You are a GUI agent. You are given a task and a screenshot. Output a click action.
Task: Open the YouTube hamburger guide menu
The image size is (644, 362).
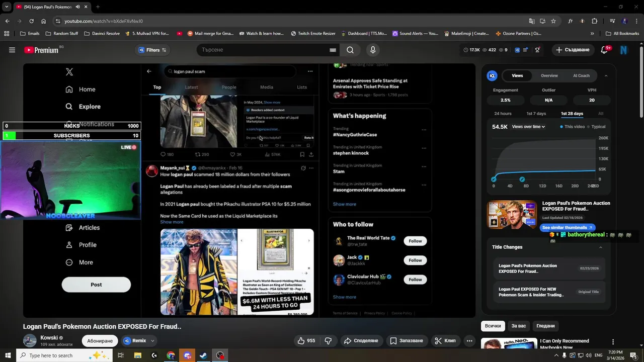(12, 50)
